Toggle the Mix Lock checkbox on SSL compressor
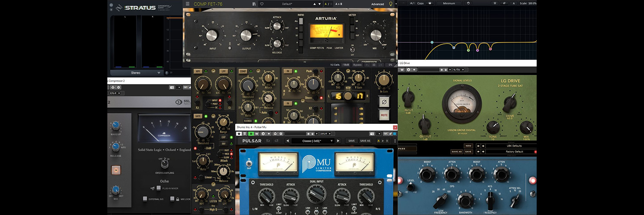 pyautogui.click(x=172, y=199)
